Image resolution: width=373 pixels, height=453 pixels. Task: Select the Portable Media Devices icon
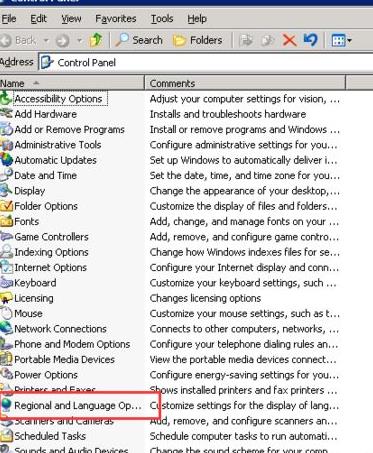[6, 359]
